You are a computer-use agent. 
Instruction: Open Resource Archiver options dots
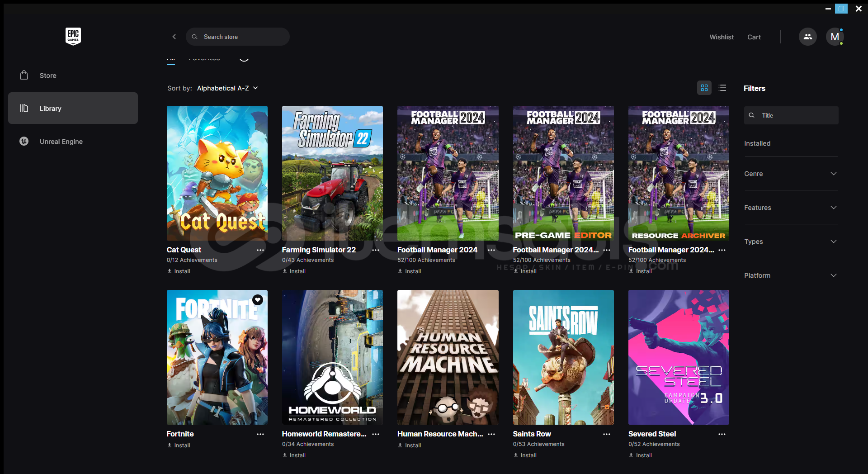pos(722,250)
